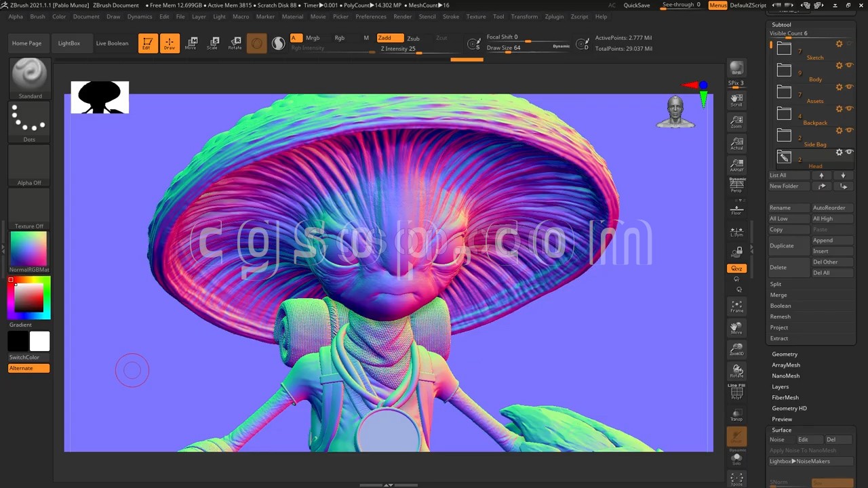Click the BPR render icon

tap(736, 68)
